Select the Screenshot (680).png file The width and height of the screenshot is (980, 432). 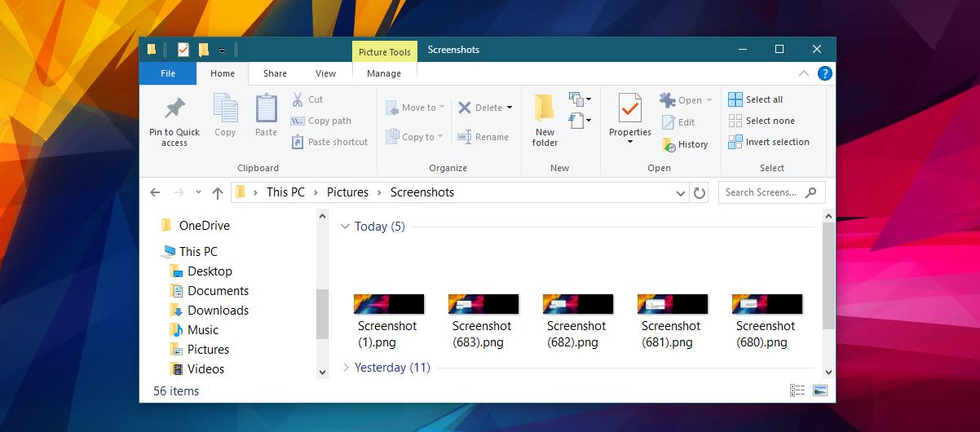767,322
